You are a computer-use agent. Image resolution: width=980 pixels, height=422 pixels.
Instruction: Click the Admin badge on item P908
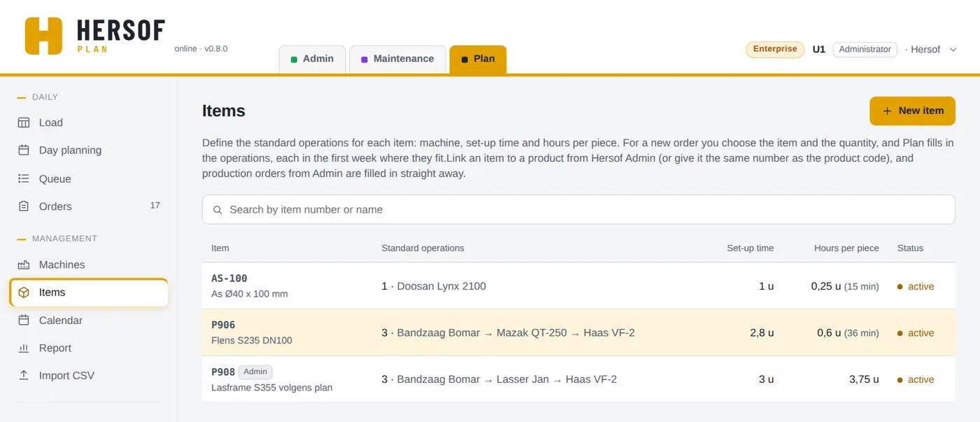click(255, 372)
